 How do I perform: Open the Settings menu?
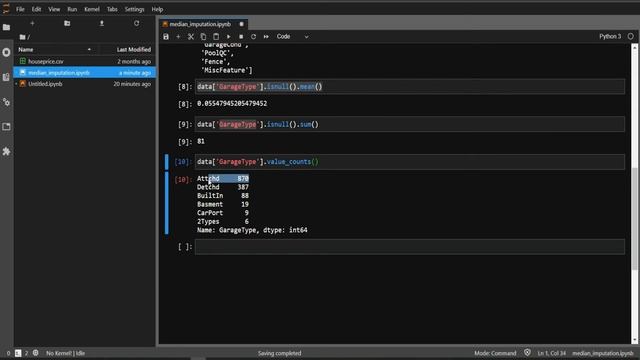click(134, 9)
